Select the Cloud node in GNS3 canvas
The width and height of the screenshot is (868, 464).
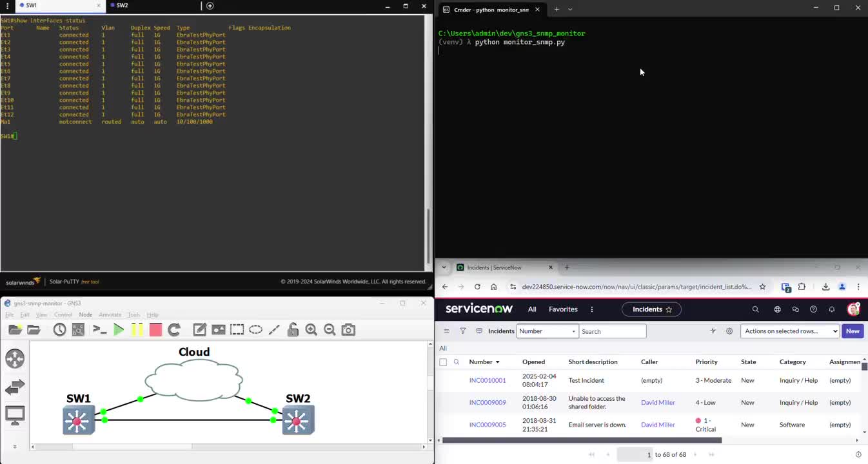(193, 380)
